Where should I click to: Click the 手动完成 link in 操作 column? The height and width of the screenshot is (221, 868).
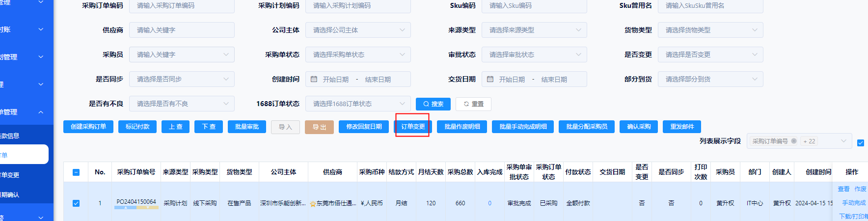(x=854, y=203)
